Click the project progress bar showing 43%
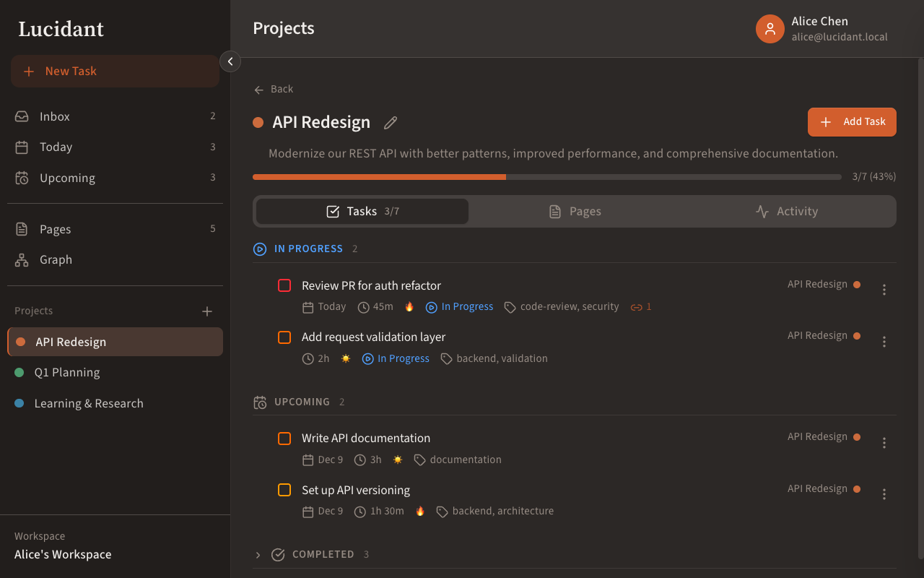 (x=546, y=176)
